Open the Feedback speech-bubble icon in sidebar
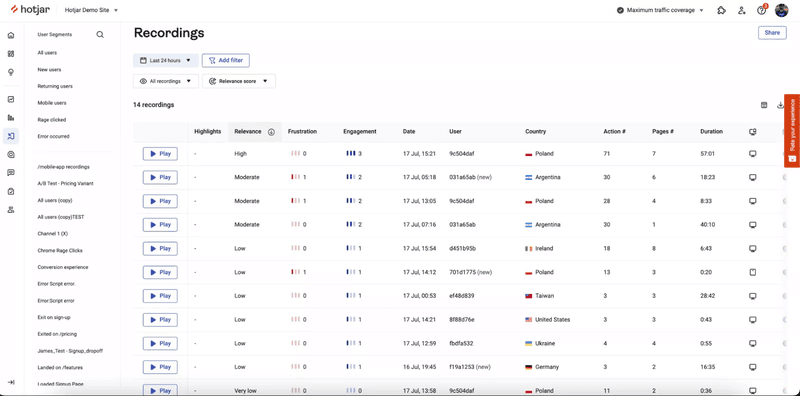Viewport: 800px width, 396px height. [x=11, y=172]
